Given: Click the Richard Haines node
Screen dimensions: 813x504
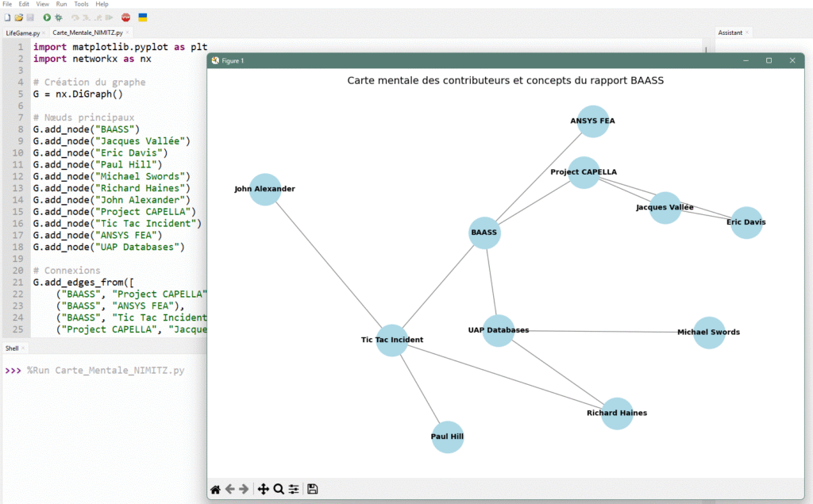Looking at the screenshot, I should [x=617, y=414].
